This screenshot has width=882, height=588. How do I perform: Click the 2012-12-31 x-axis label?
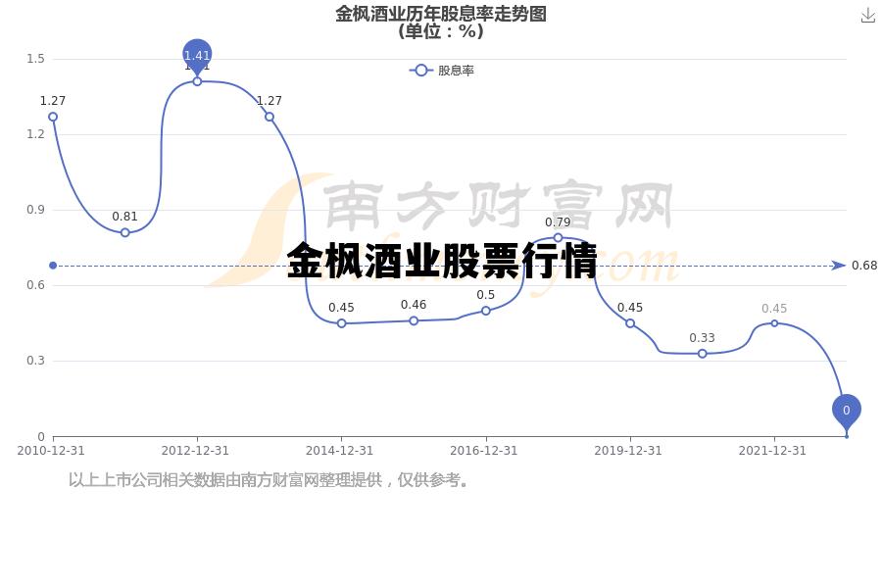pos(195,451)
